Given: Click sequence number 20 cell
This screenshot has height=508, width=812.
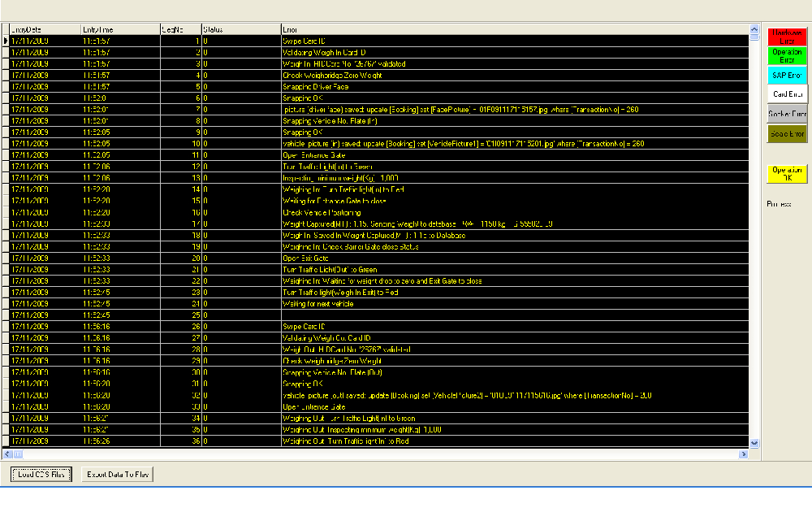Looking at the screenshot, I should pos(181,258).
